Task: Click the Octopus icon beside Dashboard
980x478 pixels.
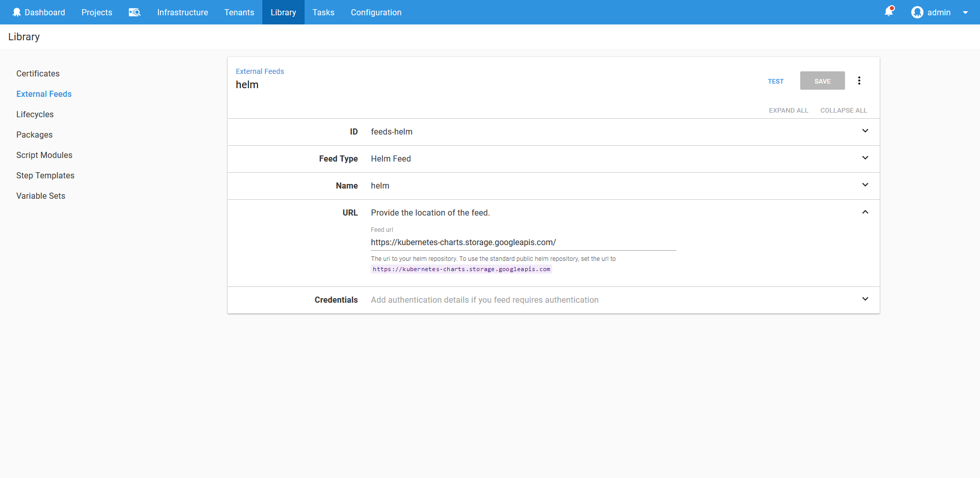Action: [16, 12]
